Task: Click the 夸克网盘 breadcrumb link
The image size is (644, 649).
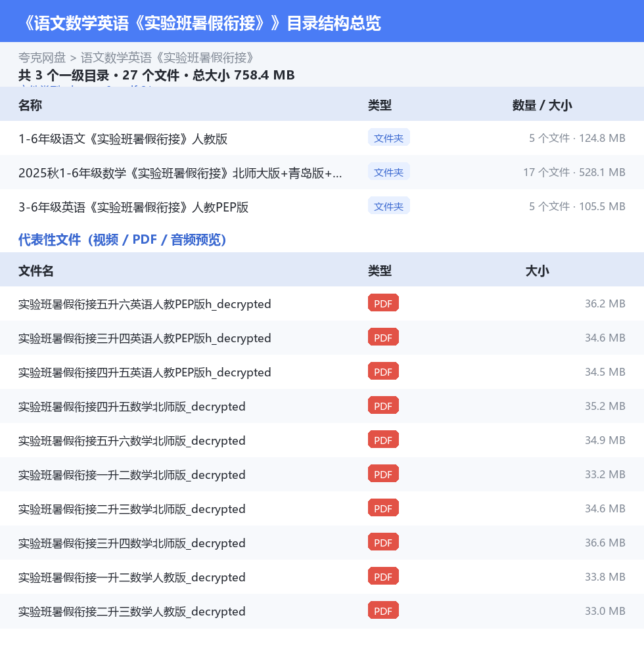Action: (42, 58)
